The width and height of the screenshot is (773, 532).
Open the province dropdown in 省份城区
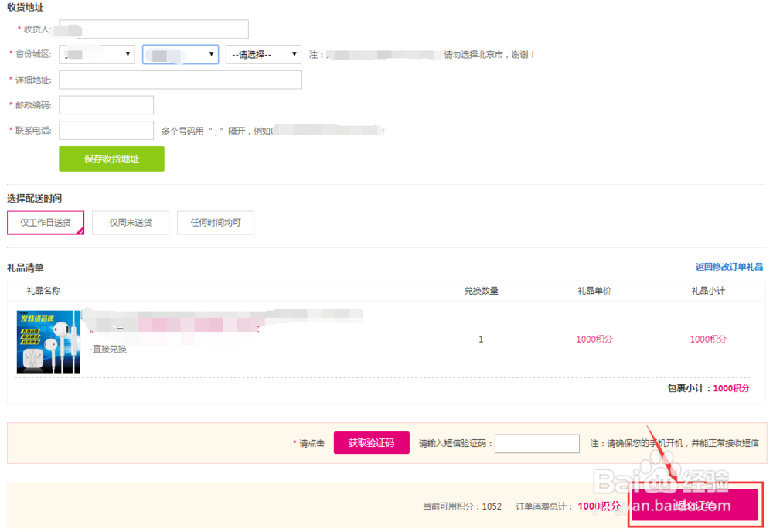(96, 54)
